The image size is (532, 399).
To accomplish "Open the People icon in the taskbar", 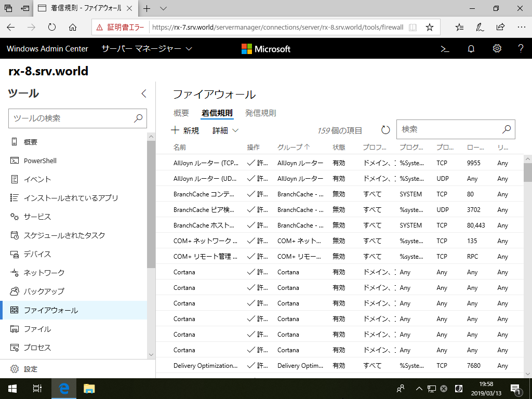I will click(401, 389).
